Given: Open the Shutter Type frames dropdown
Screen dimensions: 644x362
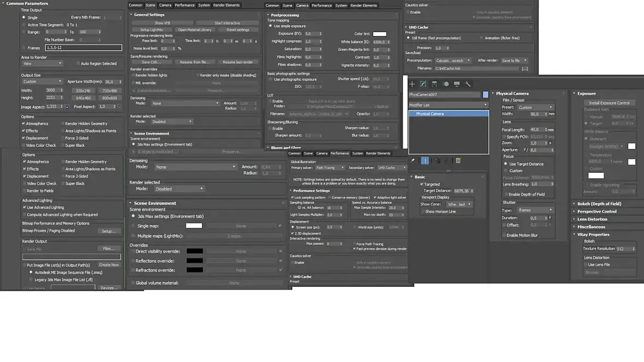Looking at the screenshot, I should tap(535, 210).
